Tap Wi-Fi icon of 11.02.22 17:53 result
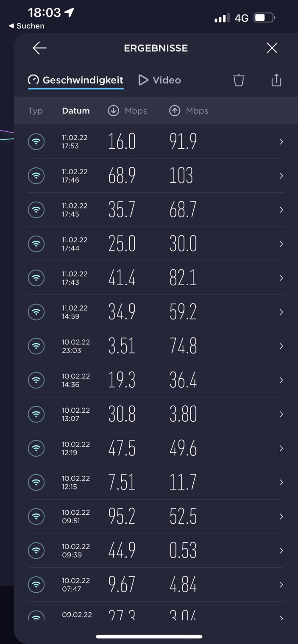The image size is (298, 644). (36, 142)
